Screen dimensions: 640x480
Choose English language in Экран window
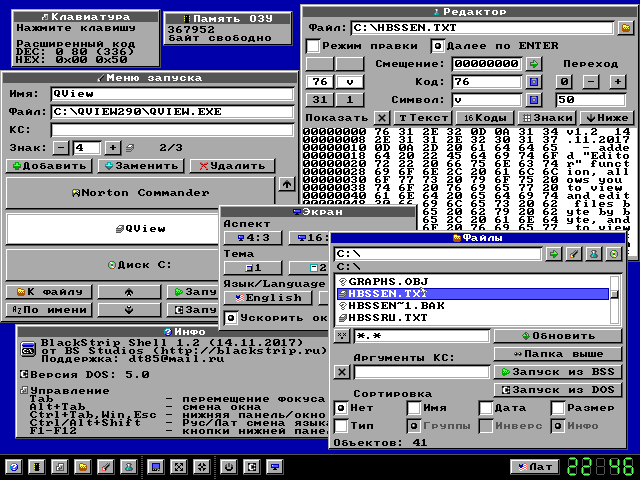pos(269,298)
